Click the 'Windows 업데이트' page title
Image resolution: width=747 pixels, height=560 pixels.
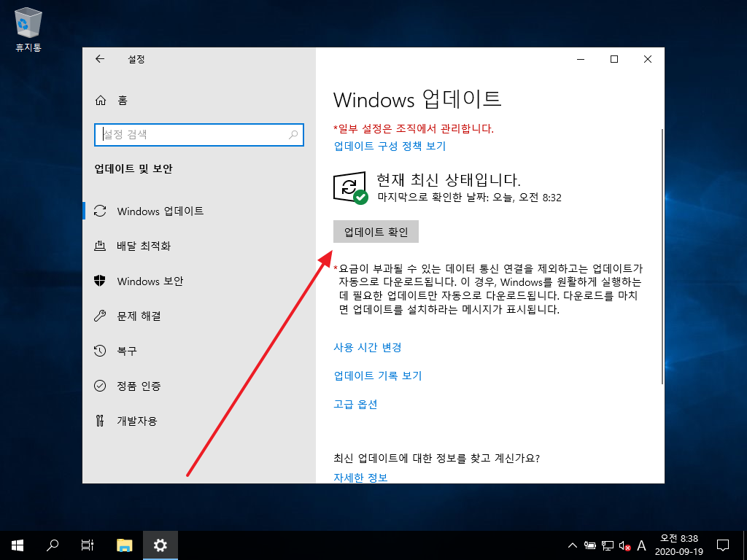(417, 99)
